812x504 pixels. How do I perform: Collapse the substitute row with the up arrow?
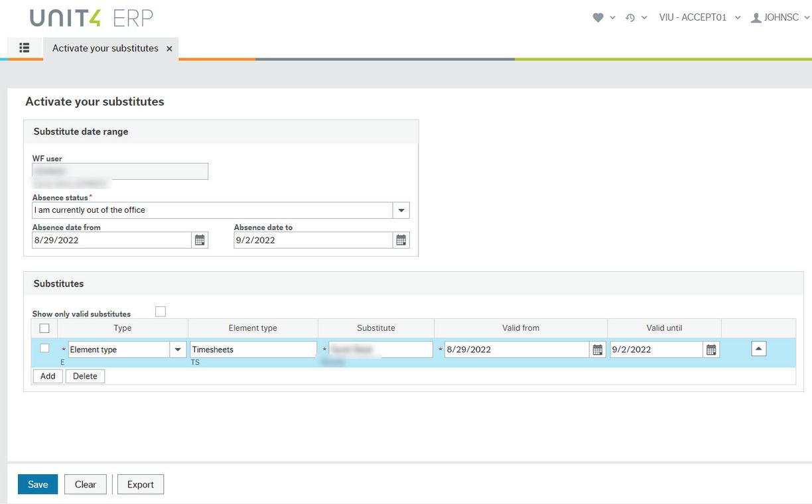pos(758,347)
